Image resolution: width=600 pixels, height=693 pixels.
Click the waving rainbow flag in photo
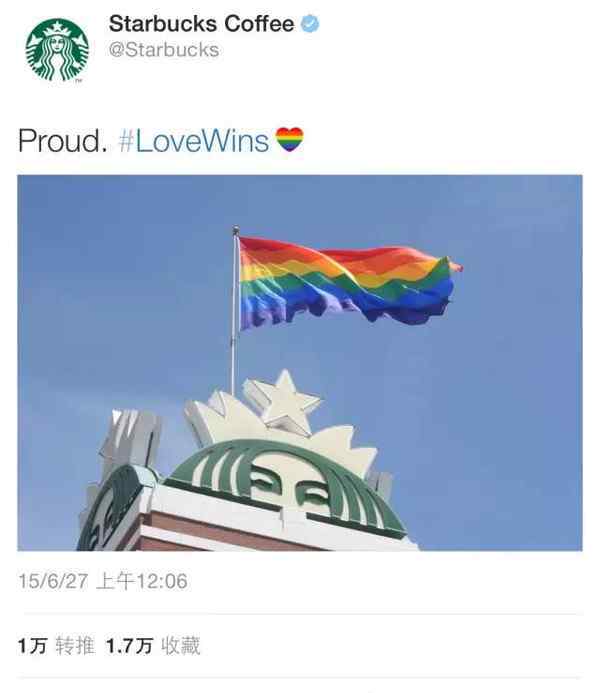click(349, 280)
